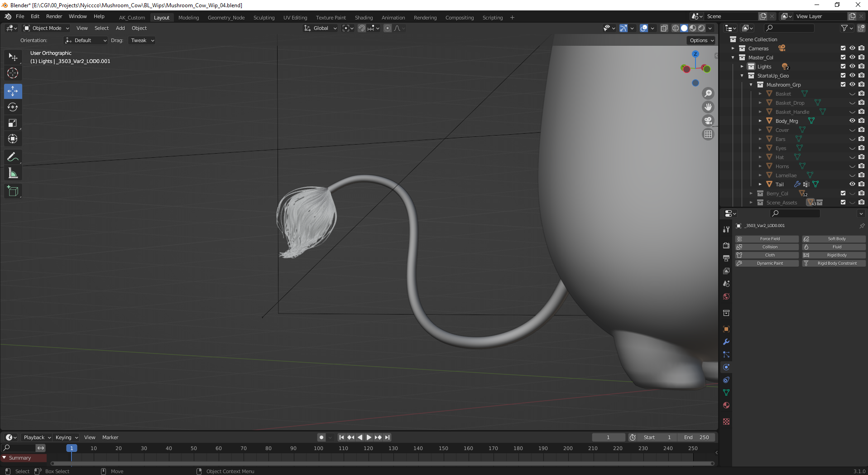Image resolution: width=868 pixels, height=475 pixels.
Task: Open the Texture properties tab (checker)
Action: tap(726, 422)
